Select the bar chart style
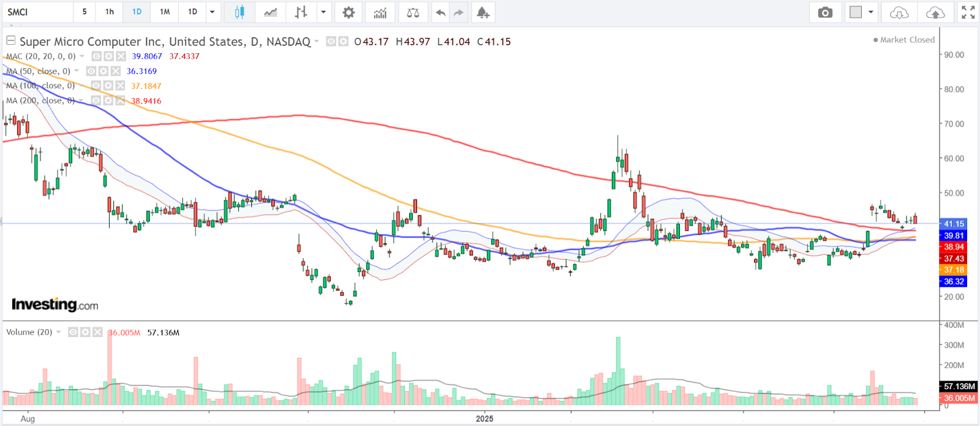The width and height of the screenshot is (980, 426). click(301, 12)
